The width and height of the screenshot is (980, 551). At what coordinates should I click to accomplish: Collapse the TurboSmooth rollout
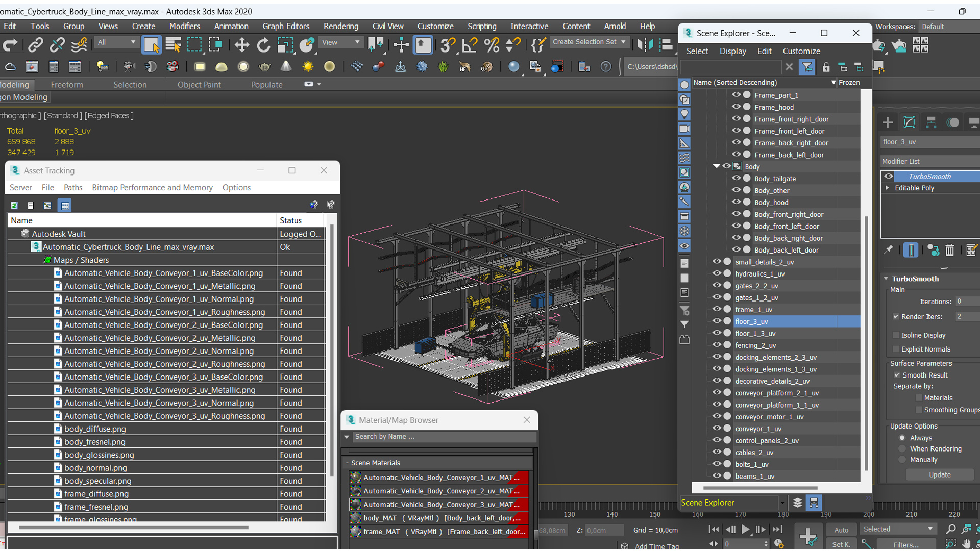(886, 279)
